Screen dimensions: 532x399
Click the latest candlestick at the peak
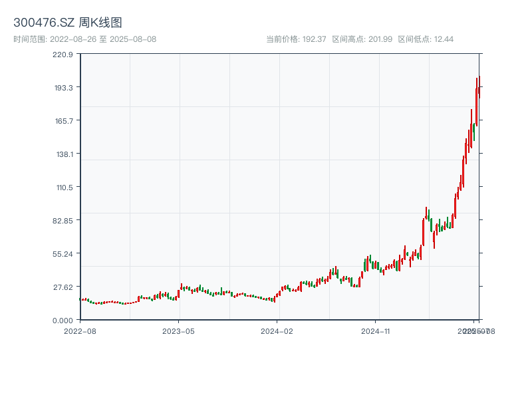point(479,87)
